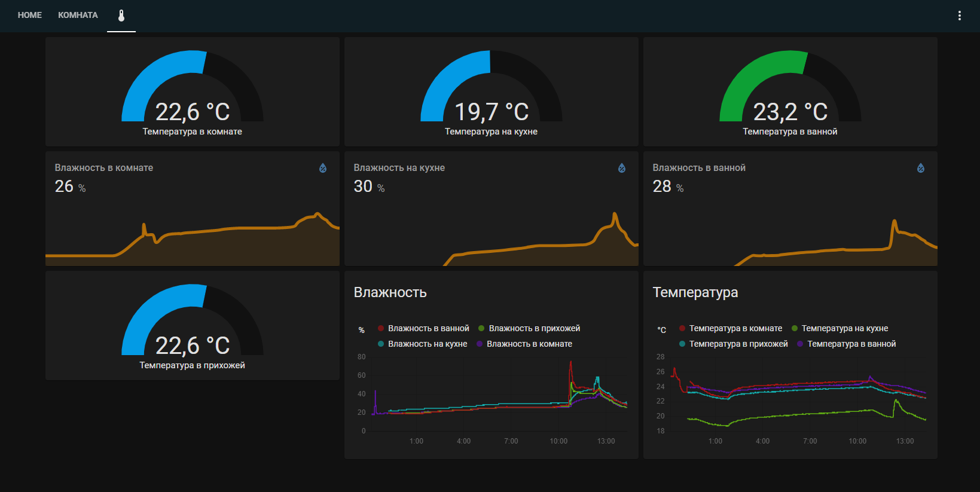Image resolution: width=980 pixels, height=492 pixels.
Task: Click water icon on Влажность в комнате card
Action: click(323, 168)
